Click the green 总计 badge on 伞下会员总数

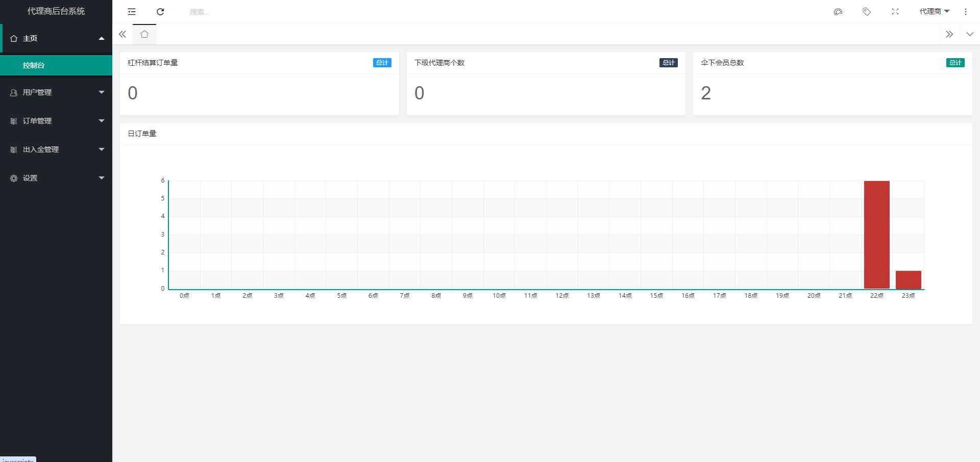pyautogui.click(x=955, y=63)
